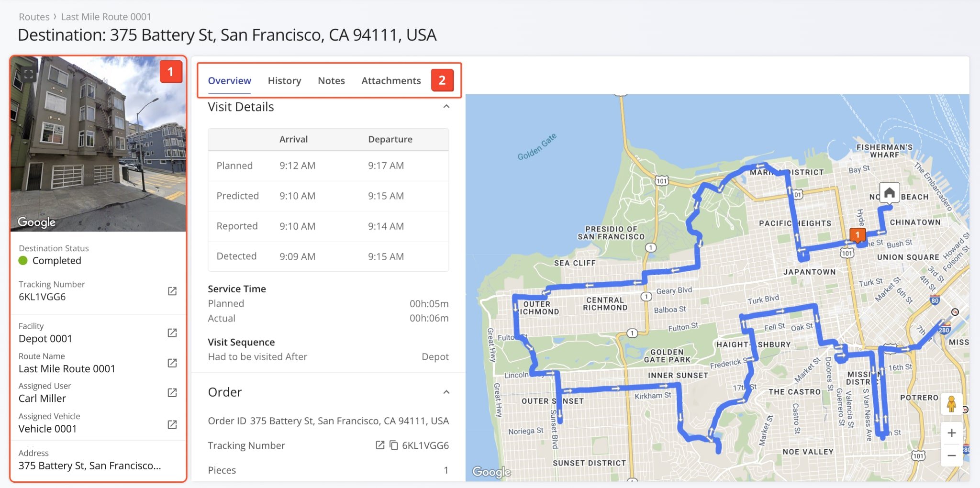The height and width of the screenshot is (488, 980).
Task: Go to Routes in breadcrumb
Action: point(34,17)
